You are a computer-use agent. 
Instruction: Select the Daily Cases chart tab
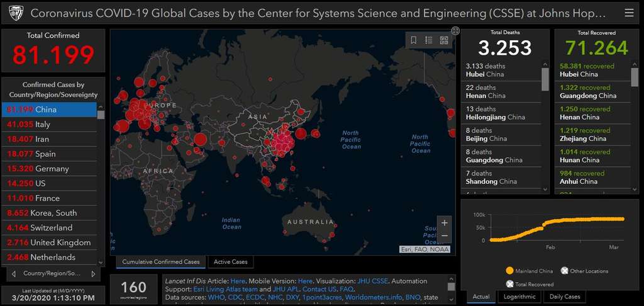coord(564,297)
